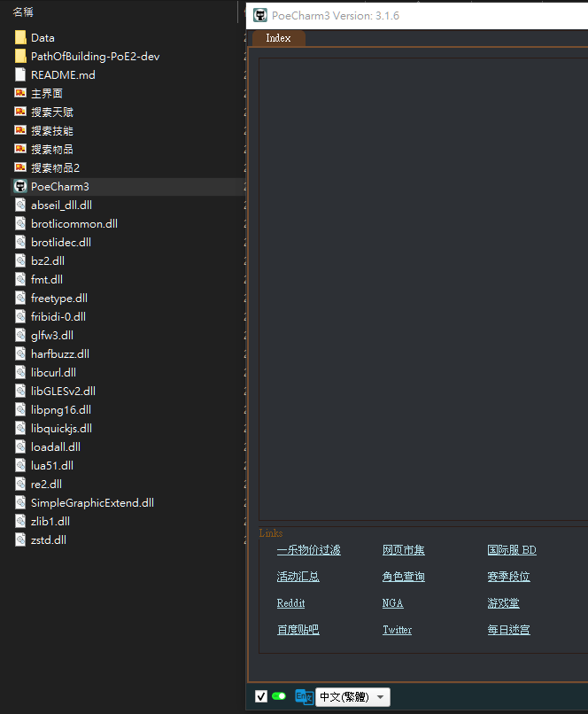Open the NGA link
Viewport: 588px width, 714px height.
point(392,603)
